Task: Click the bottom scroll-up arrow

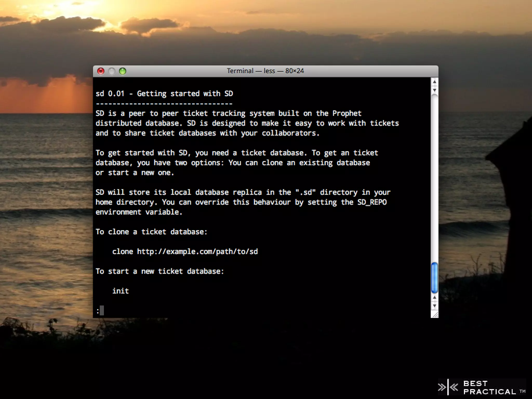Action: (434, 297)
